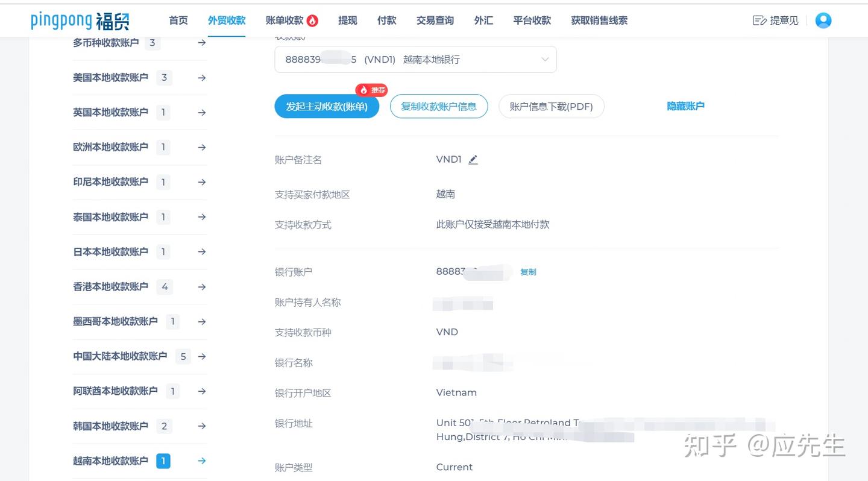
Task: Click arrow icon beside 香港本地收款账户
Action: (201, 286)
